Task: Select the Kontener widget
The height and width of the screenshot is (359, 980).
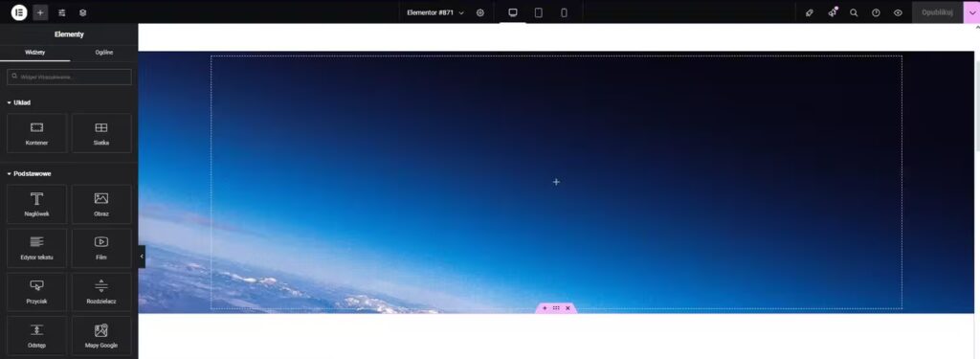Action: [x=37, y=133]
